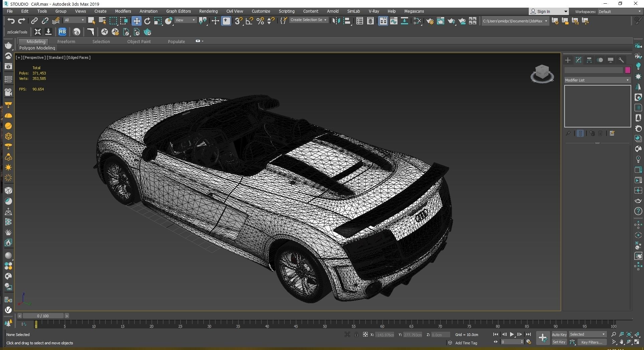Image resolution: width=644 pixels, height=350 pixels.
Task: Expand the Sign In dropdown arrow
Action: click(x=566, y=11)
